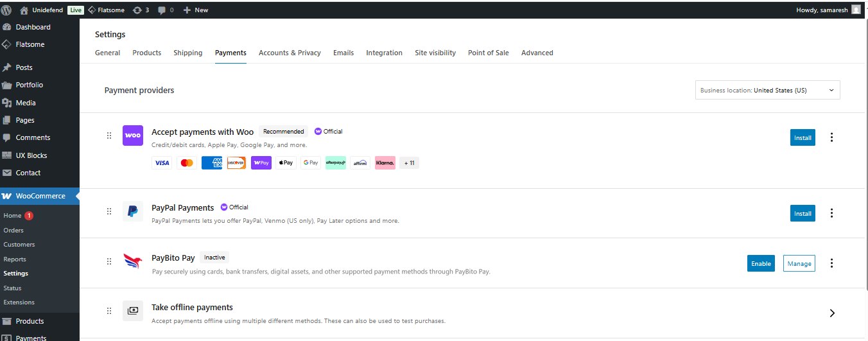Open more options for Woo payments
Viewport: 868px width, 341px height.
(832, 137)
